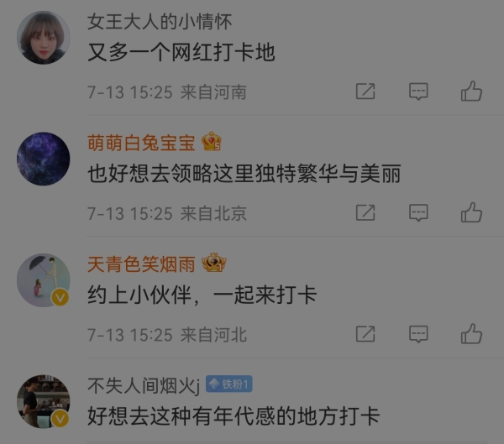504x444 pixels.
Task: Open 女王大人的小情怀's avatar
Action: pos(44,38)
